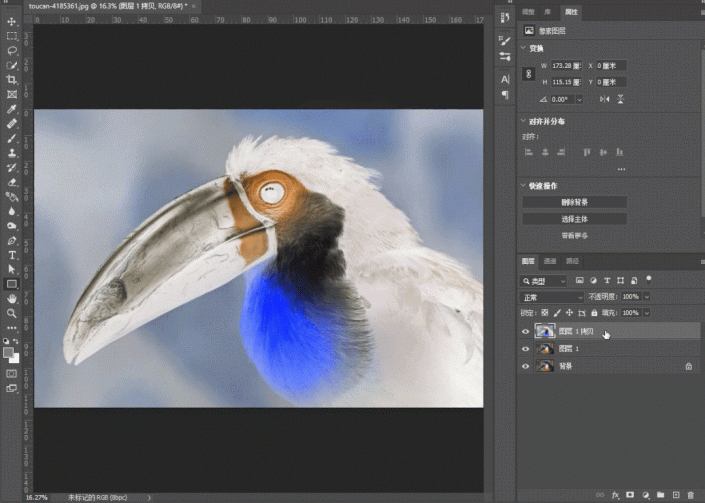Click the delete layer trash icon
This screenshot has width=705, height=503.
tap(692, 494)
